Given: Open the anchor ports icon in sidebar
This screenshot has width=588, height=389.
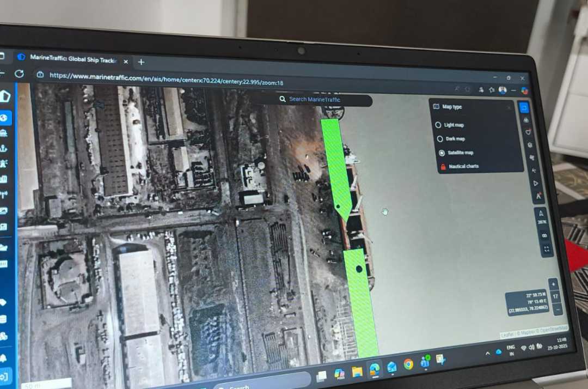Looking at the screenshot, I should [4, 148].
